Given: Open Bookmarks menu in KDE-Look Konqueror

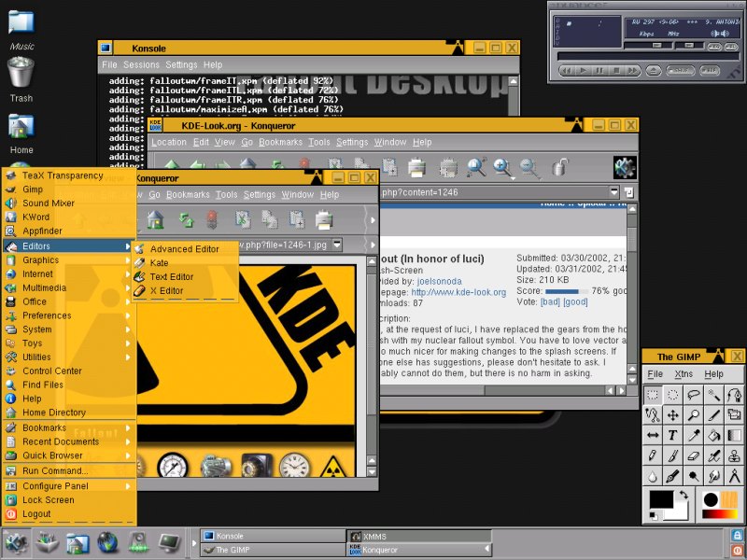Looking at the screenshot, I should pyautogui.click(x=281, y=142).
